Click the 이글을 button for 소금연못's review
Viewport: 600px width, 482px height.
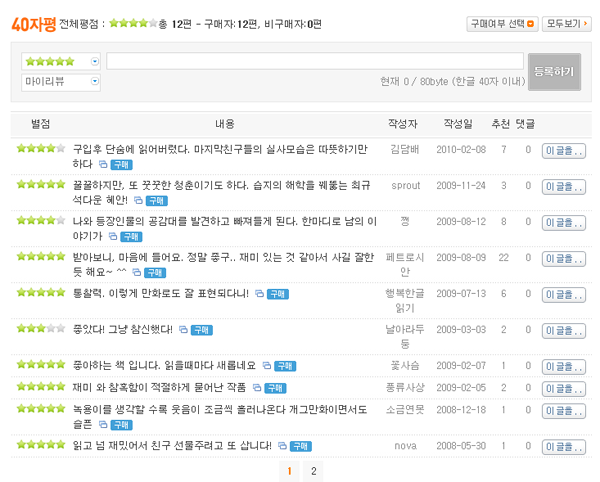564,411
